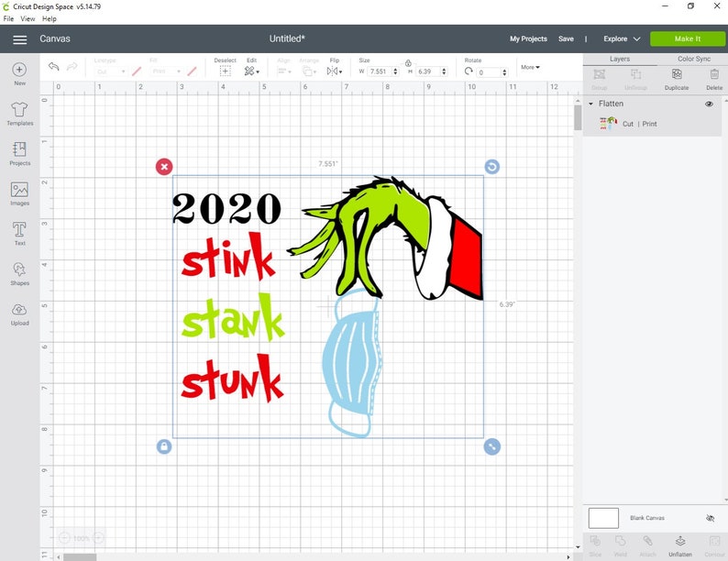Screen dimensions: 728x561
Task: Toggle Blank Canvas visibility
Action: tap(710, 518)
